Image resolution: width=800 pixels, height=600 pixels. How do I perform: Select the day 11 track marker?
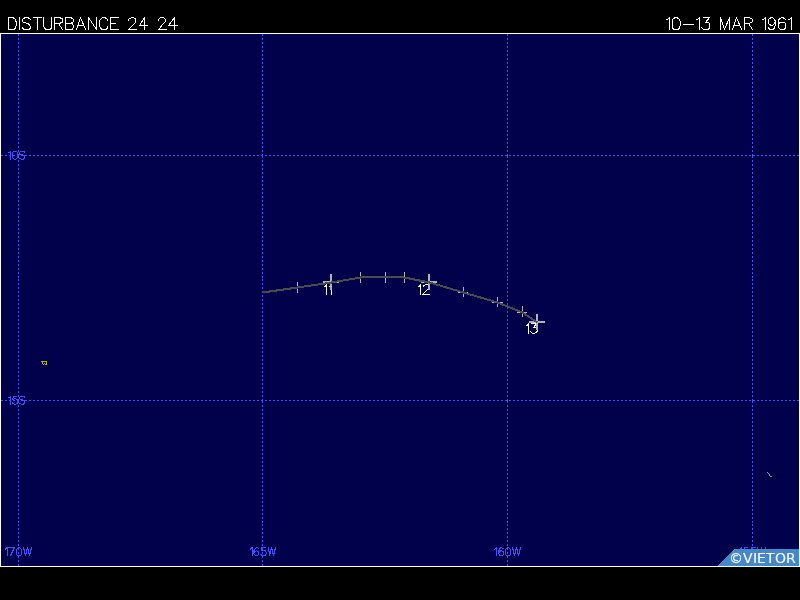(x=331, y=281)
